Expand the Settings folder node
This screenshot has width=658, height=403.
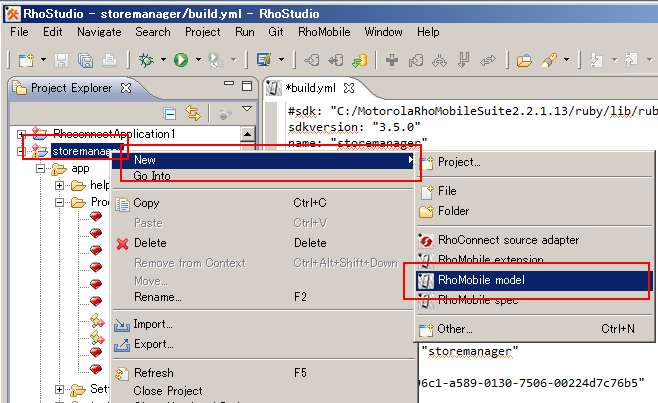coord(60,390)
